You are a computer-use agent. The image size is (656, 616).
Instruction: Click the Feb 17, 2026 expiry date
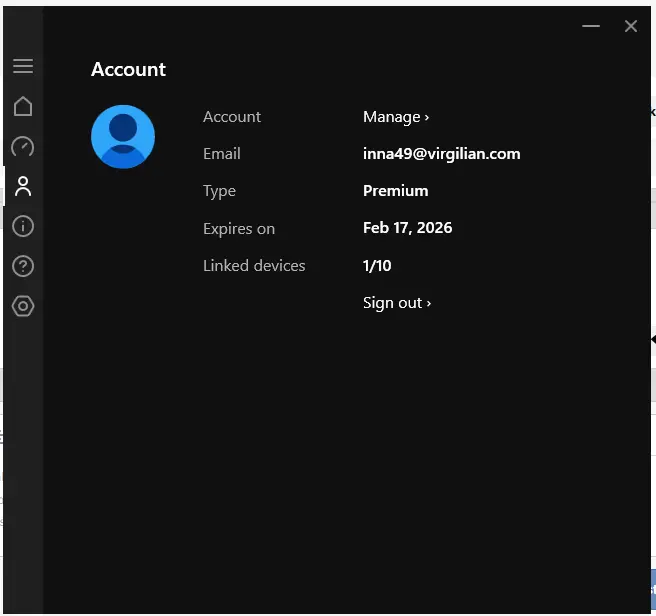pos(407,228)
